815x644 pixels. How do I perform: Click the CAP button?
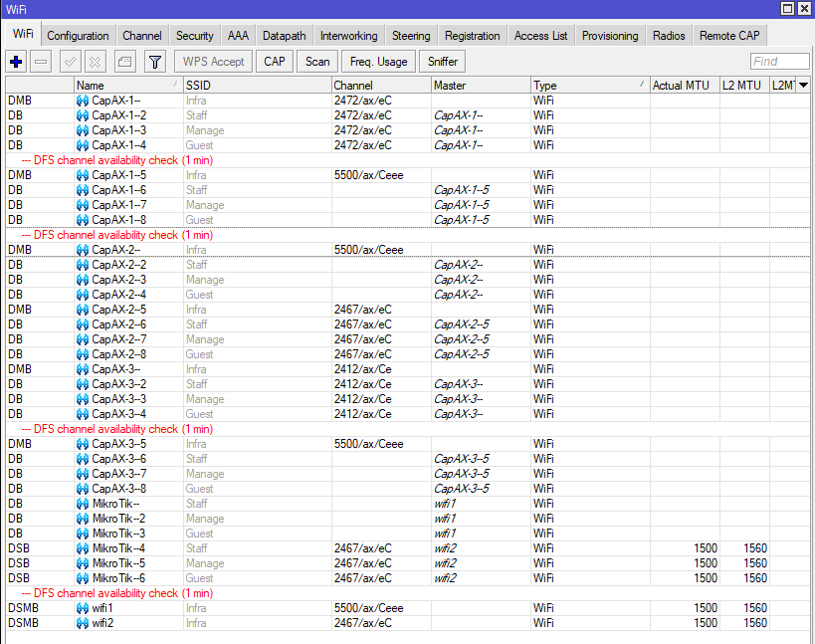275,62
